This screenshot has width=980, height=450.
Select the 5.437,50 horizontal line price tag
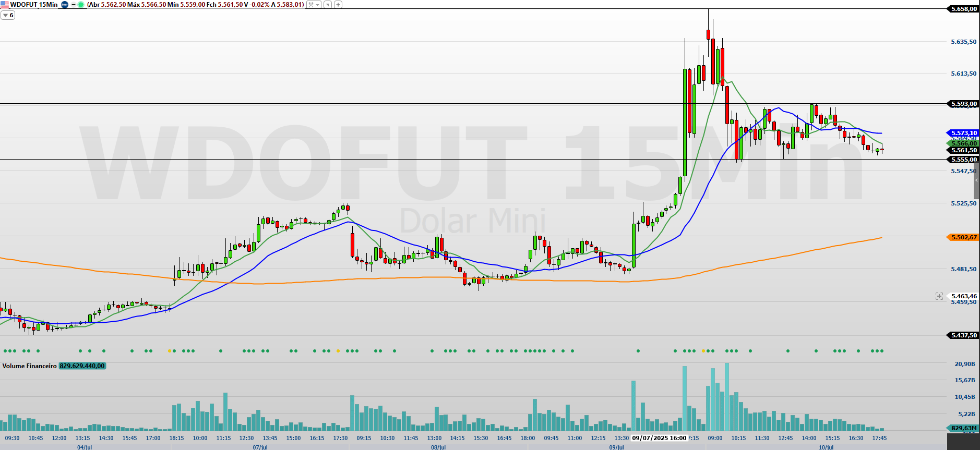pos(963,335)
